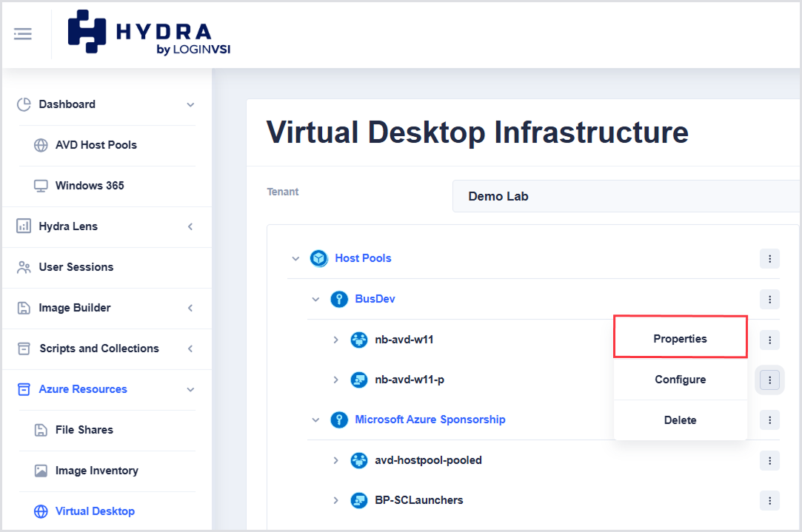Click the User Sessions sidebar icon

pos(24,267)
